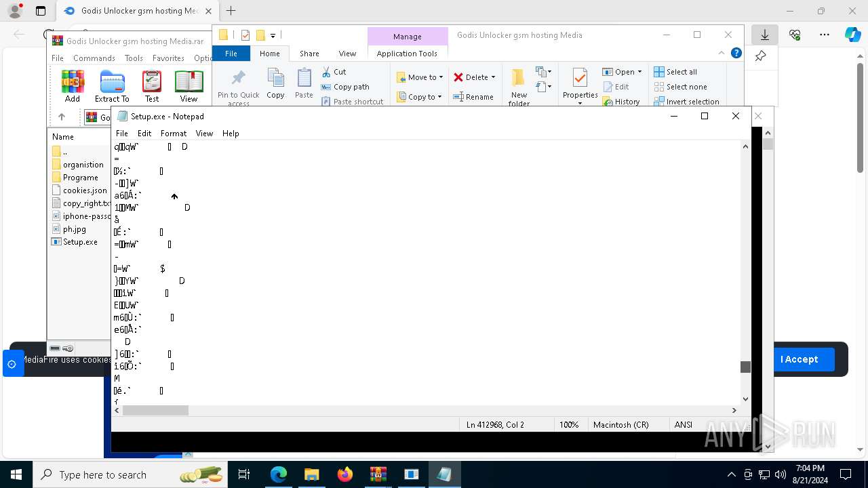Show hidden system tray icons
Image resolution: width=868 pixels, height=488 pixels.
tap(731, 474)
